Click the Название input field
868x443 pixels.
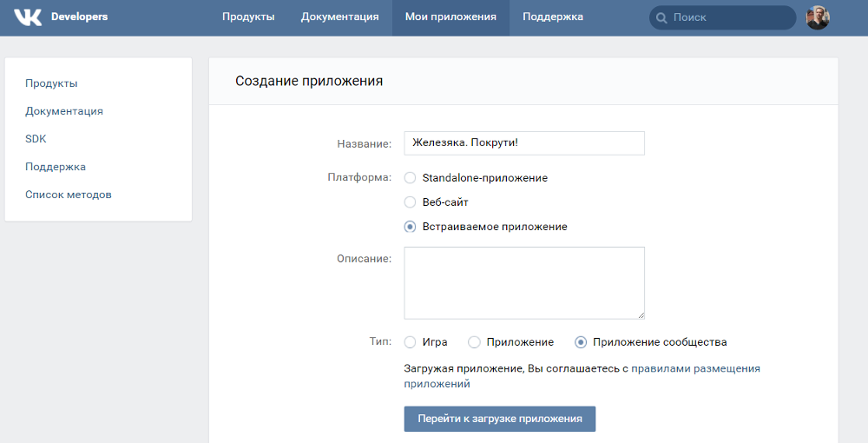point(524,142)
